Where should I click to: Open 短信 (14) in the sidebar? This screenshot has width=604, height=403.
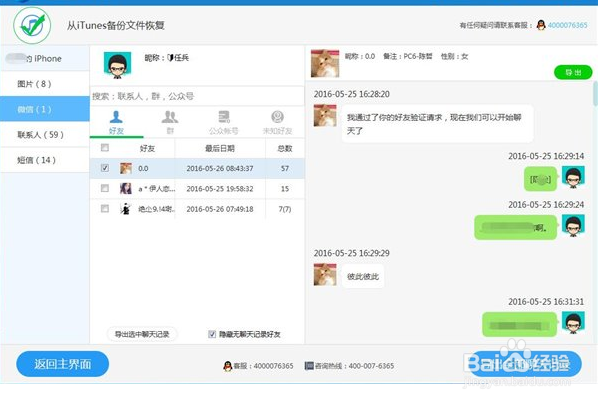(x=45, y=160)
